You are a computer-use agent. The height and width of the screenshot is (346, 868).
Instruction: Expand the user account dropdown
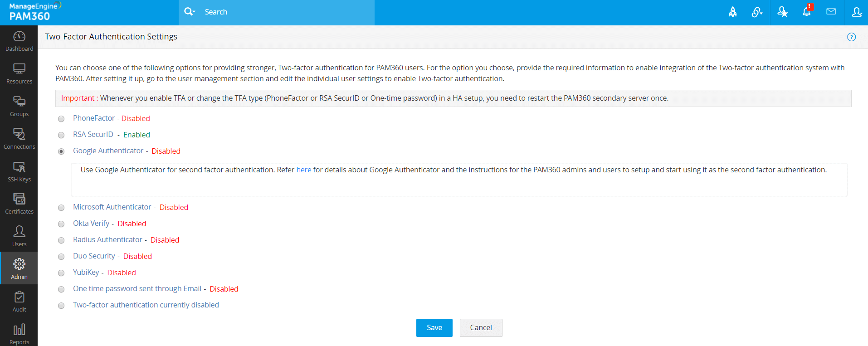pos(857,12)
